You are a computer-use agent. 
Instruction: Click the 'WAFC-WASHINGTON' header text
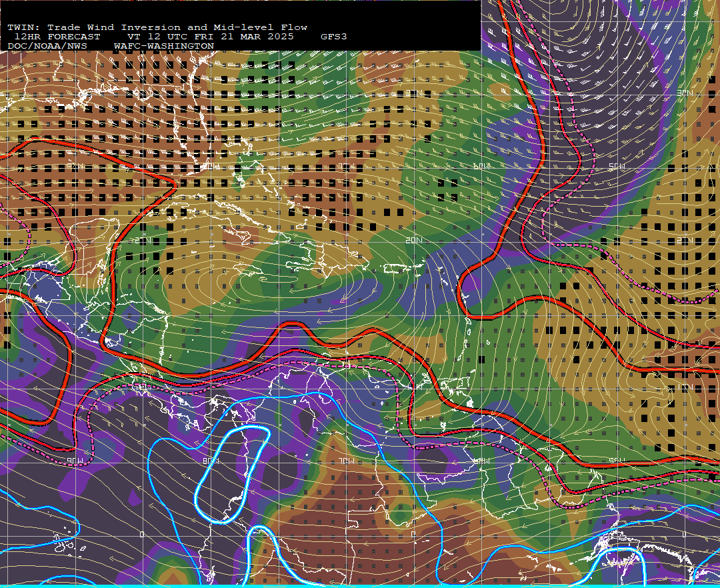[x=164, y=47]
